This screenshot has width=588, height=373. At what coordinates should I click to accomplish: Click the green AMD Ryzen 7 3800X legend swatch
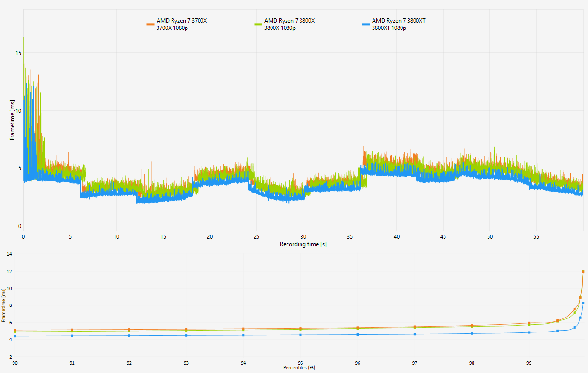[258, 24]
